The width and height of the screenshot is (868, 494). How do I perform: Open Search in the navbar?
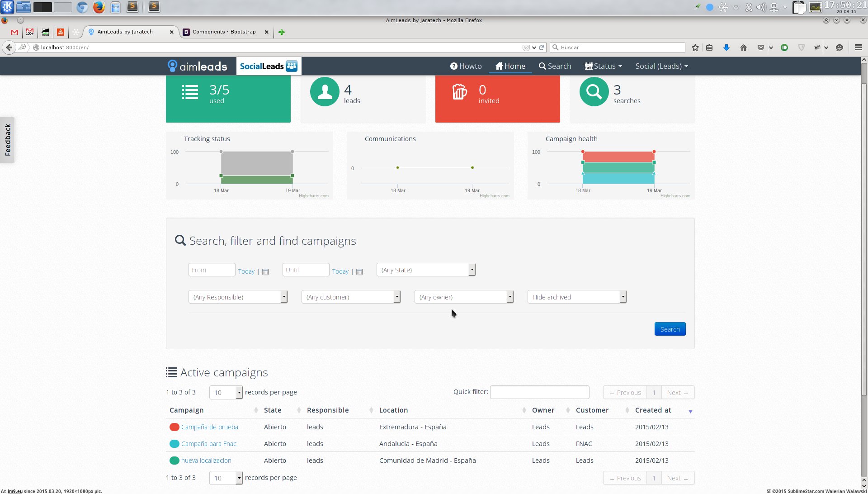(x=555, y=66)
